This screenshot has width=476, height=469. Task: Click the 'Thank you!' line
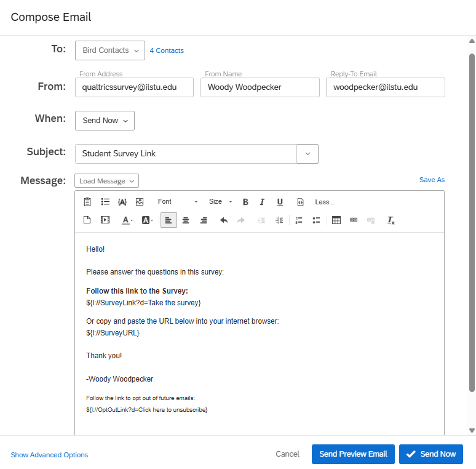(104, 356)
